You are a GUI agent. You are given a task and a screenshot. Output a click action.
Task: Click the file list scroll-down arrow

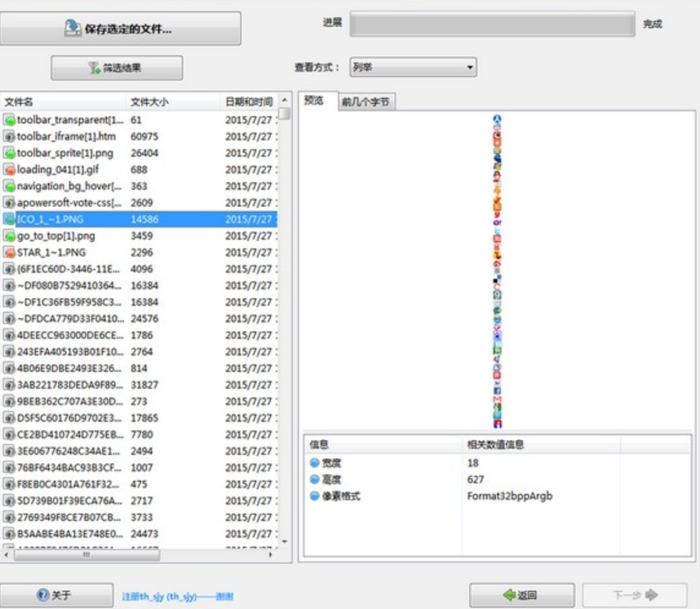point(284,541)
